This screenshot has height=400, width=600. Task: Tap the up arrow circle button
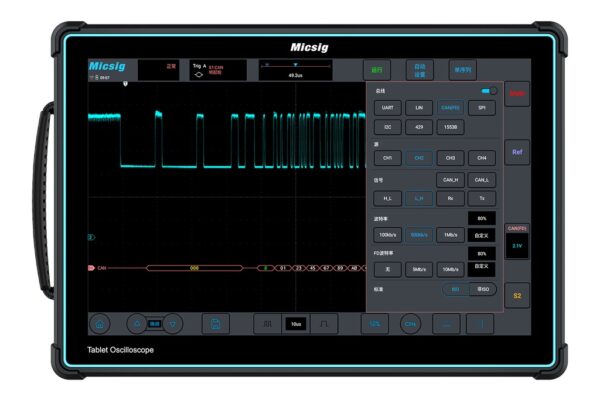coord(137,324)
